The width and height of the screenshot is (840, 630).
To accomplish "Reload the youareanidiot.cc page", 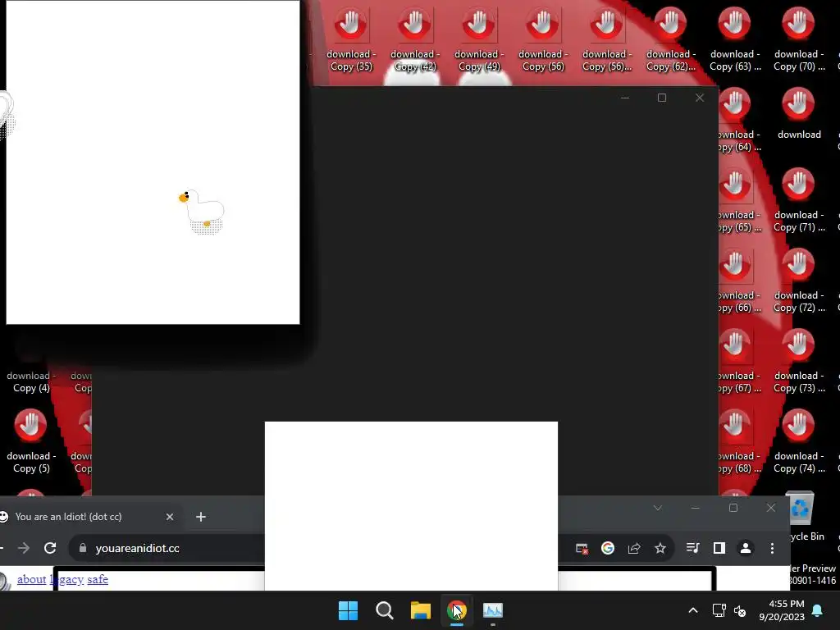I will point(50,548).
